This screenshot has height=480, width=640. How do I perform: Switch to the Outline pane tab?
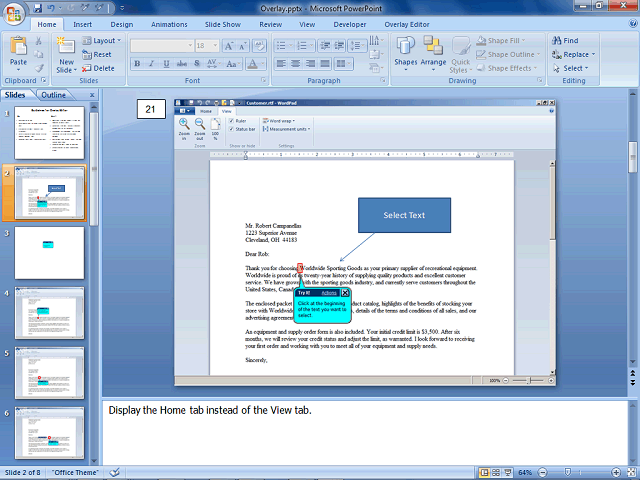click(x=53, y=95)
